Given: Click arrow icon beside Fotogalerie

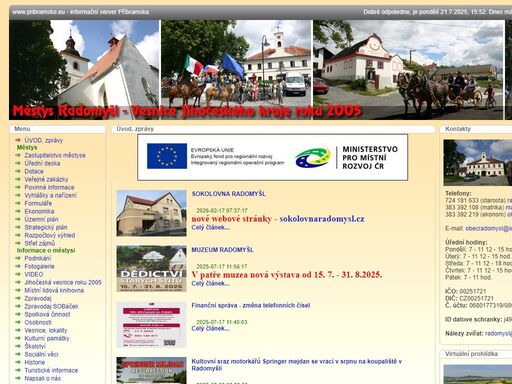Looking at the screenshot, I should [x=18, y=266].
